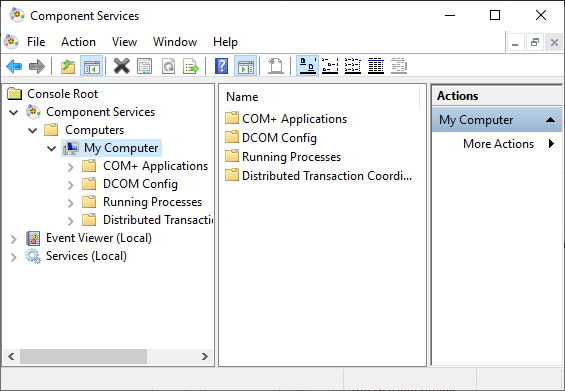Image resolution: width=565 pixels, height=391 pixels.
Task: Open the View menu
Action: (x=124, y=42)
